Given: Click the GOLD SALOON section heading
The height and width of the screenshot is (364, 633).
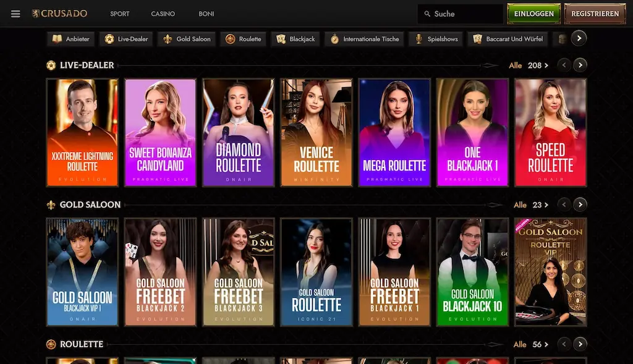Looking at the screenshot, I should 90,205.
